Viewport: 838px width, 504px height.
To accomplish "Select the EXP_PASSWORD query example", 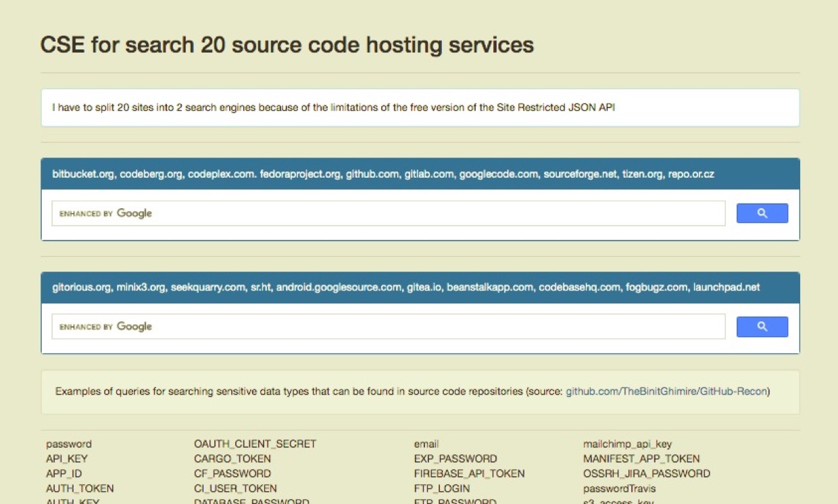I will coord(455,459).
